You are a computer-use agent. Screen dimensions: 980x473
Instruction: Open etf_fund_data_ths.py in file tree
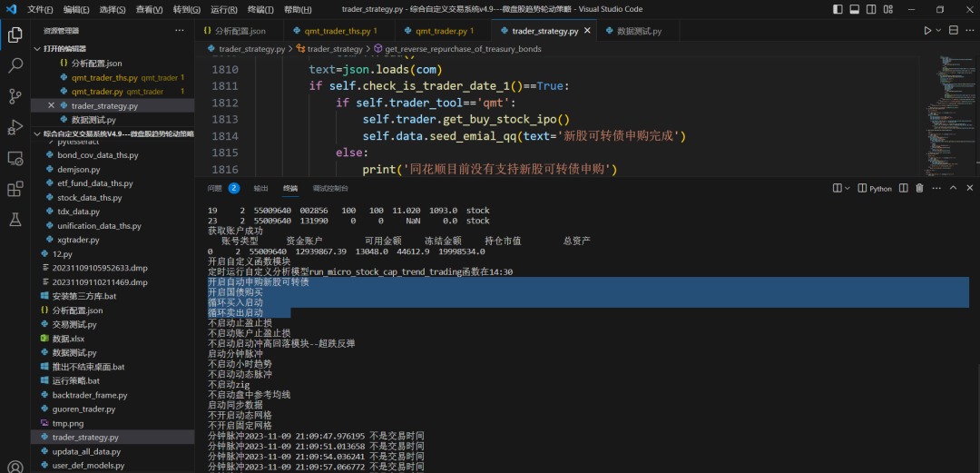(x=95, y=183)
